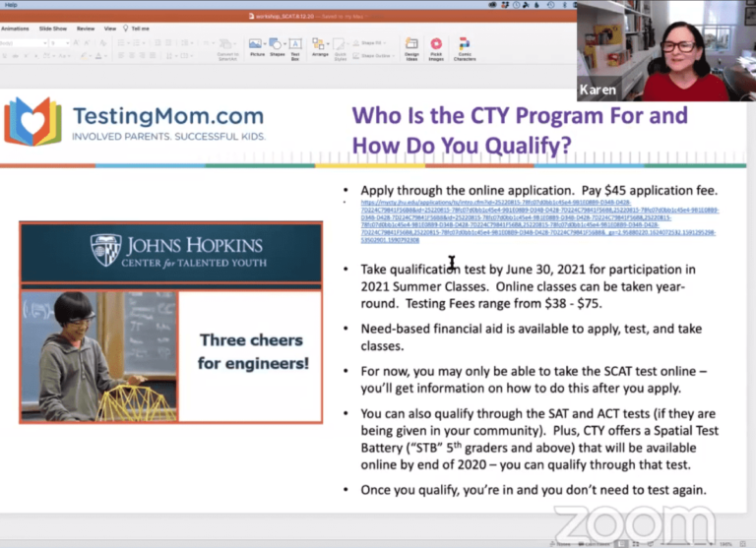The height and width of the screenshot is (548, 756).
Task: Open the Arrange tool
Action: [320, 46]
